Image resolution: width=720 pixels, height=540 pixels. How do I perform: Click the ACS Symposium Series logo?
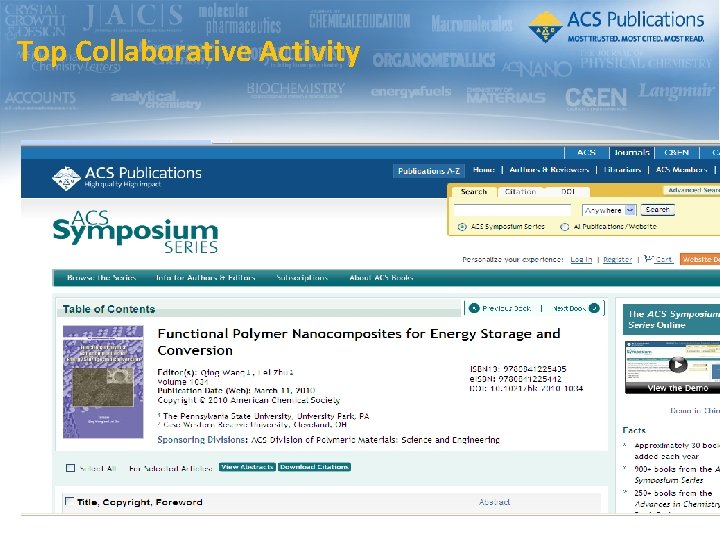[x=135, y=232]
